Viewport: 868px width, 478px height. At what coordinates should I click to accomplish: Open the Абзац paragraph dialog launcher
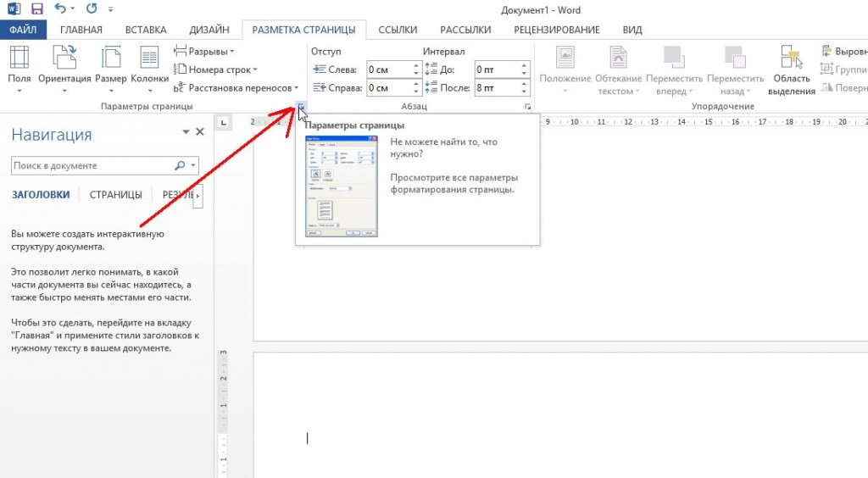527,107
